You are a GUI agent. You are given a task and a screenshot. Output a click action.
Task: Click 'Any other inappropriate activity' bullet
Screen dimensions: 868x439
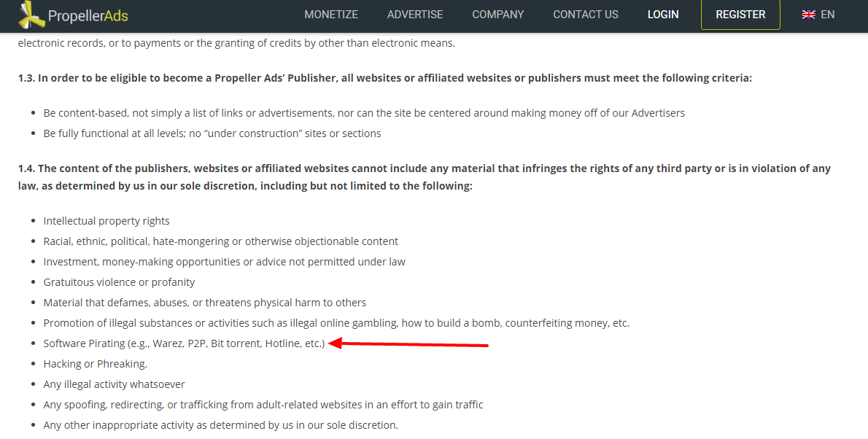pyautogui.click(x=220, y=425)
